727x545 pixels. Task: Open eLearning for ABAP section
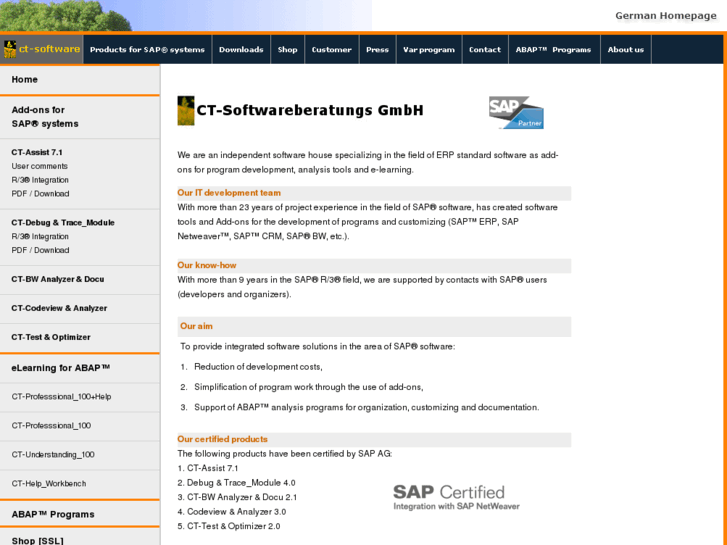(60, 368)
